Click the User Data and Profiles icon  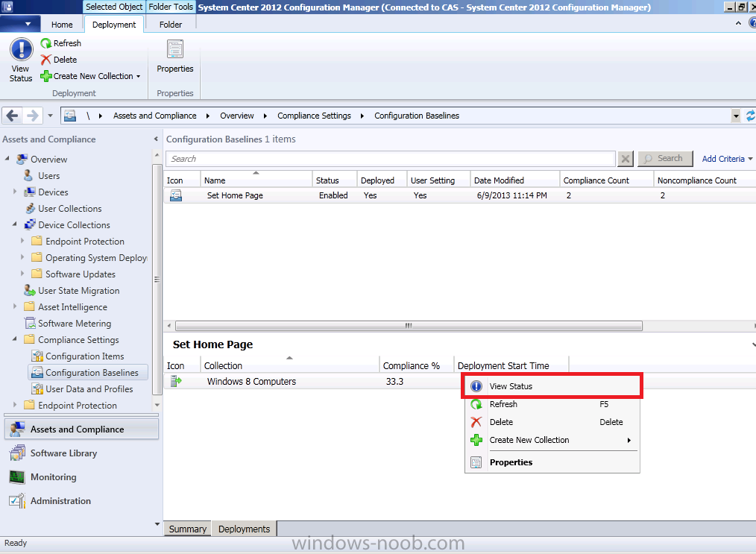tap(37, 388)
